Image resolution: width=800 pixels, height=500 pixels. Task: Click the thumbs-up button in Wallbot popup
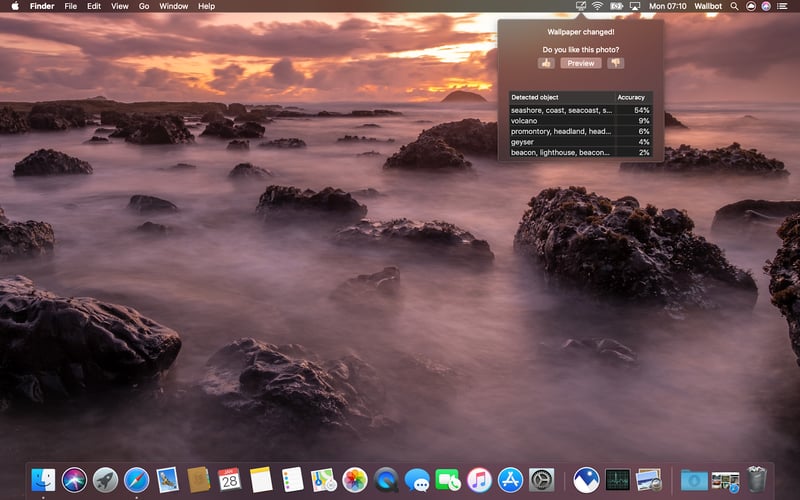546,63
